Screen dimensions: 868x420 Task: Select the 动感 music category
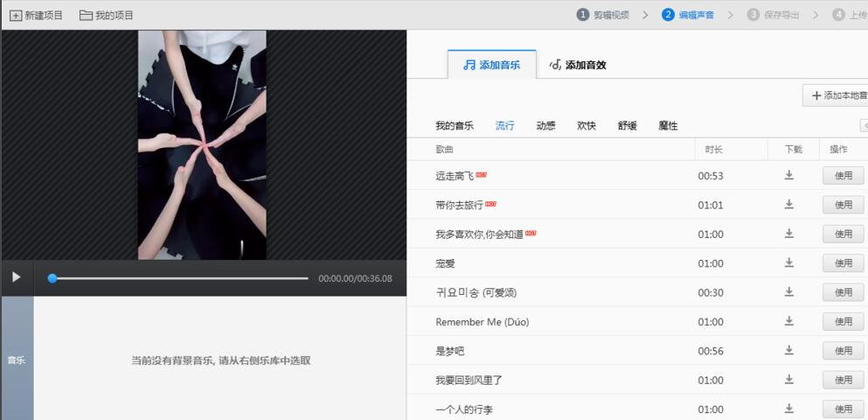tap(545, 126)
